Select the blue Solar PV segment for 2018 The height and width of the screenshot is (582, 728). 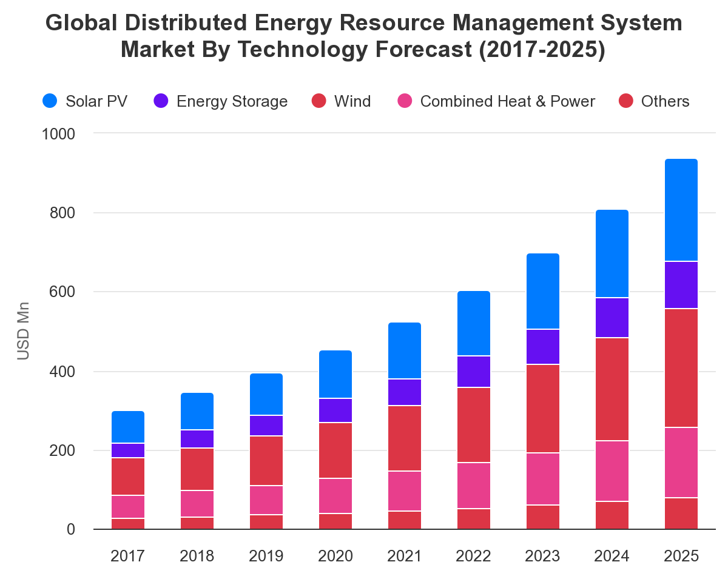197,411
